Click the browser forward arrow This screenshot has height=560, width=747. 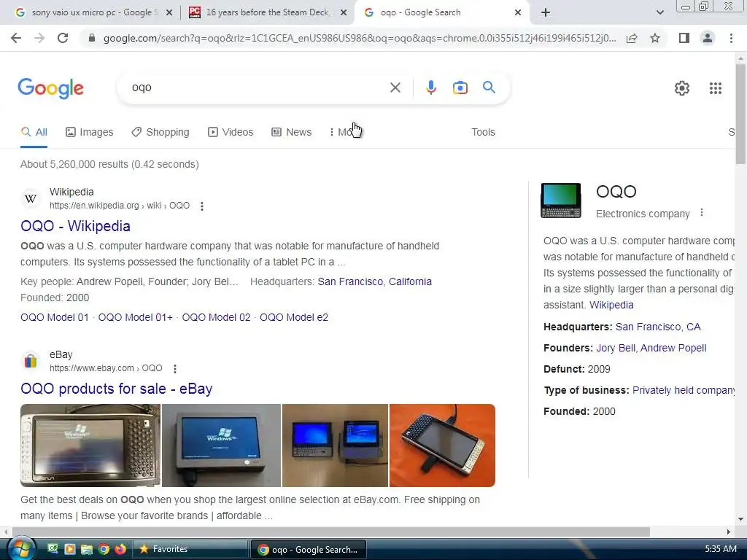pos(39,38)
